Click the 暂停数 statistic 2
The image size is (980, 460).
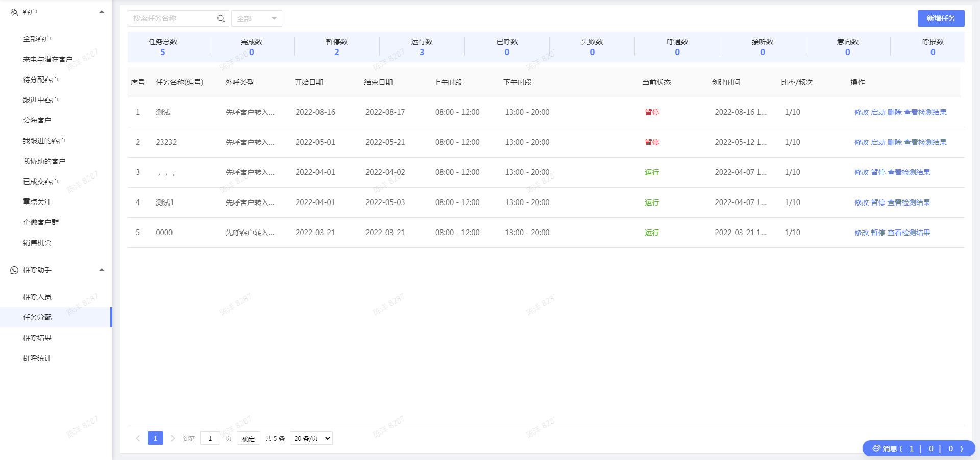pyautogui.click(x=336, y=52)
